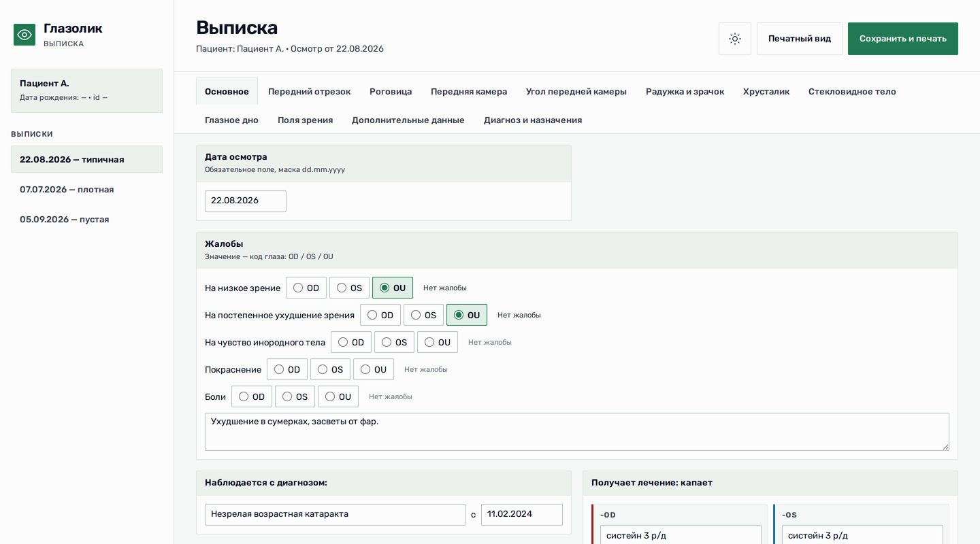Select OD for Боли

pos(252,396)
